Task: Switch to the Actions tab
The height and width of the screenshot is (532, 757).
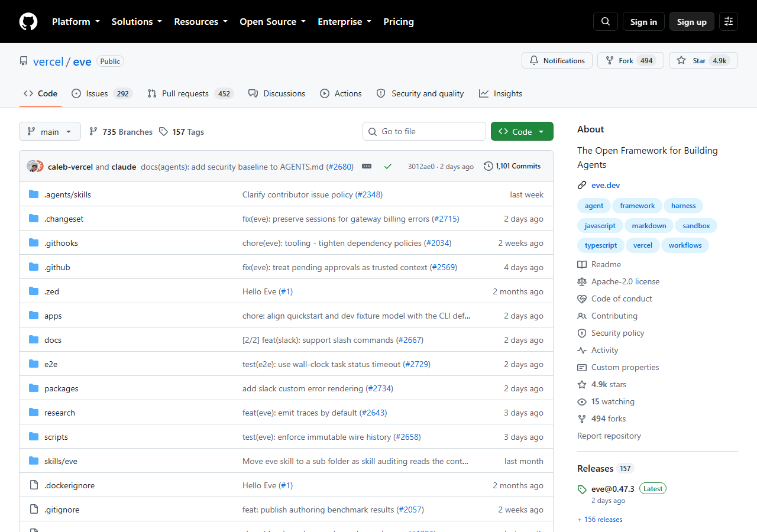Action: click(341, 93)
